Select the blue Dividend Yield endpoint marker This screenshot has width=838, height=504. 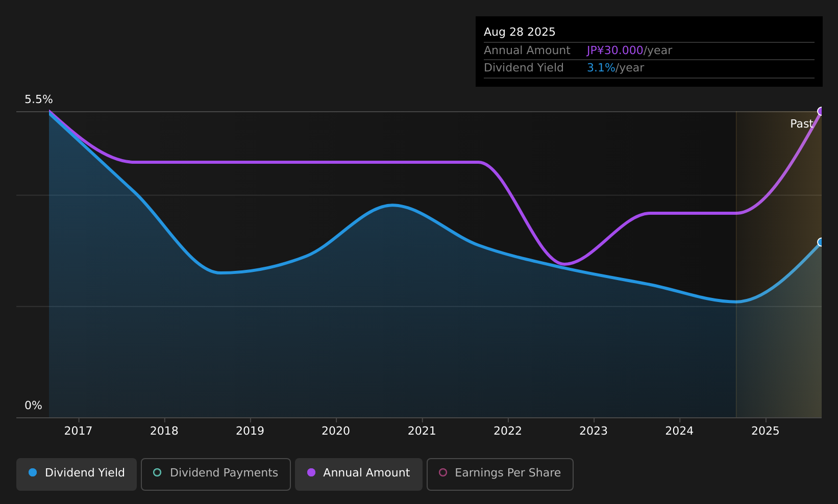[821, 242]
